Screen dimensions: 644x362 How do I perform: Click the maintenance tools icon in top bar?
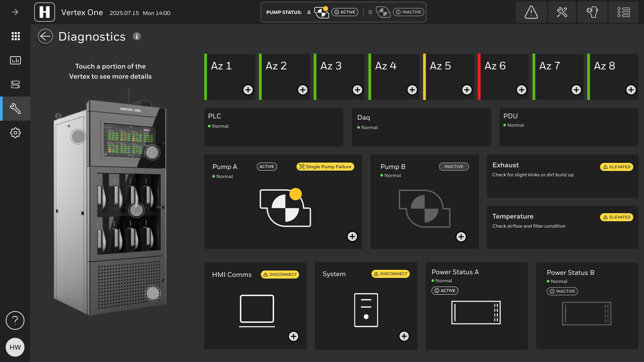562,12
